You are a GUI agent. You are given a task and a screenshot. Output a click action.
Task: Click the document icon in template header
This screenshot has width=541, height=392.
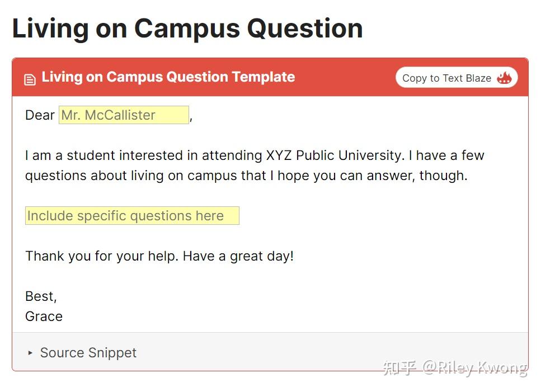[x=30, y=79]
